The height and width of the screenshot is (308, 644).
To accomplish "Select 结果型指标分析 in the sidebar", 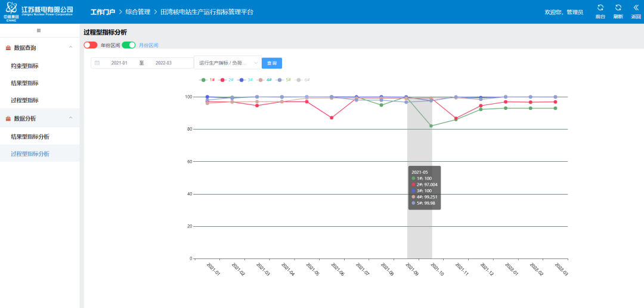I will click(30, 137).
